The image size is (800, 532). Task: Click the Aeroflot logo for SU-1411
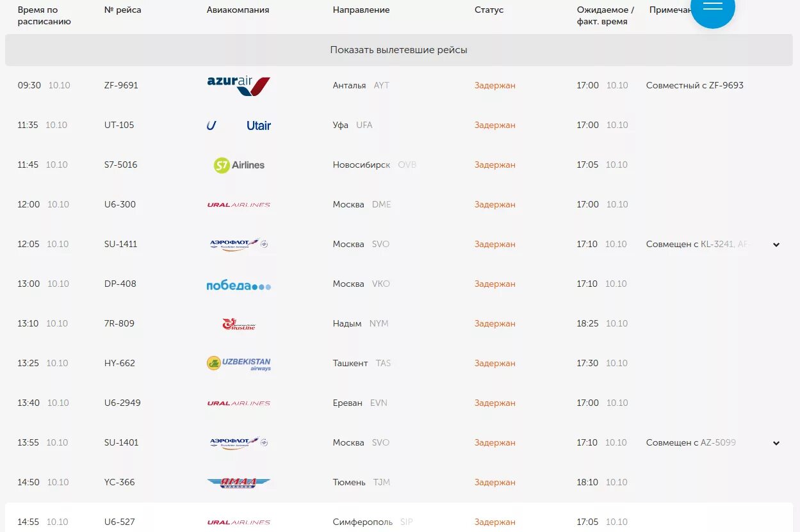tap(239, 245)
